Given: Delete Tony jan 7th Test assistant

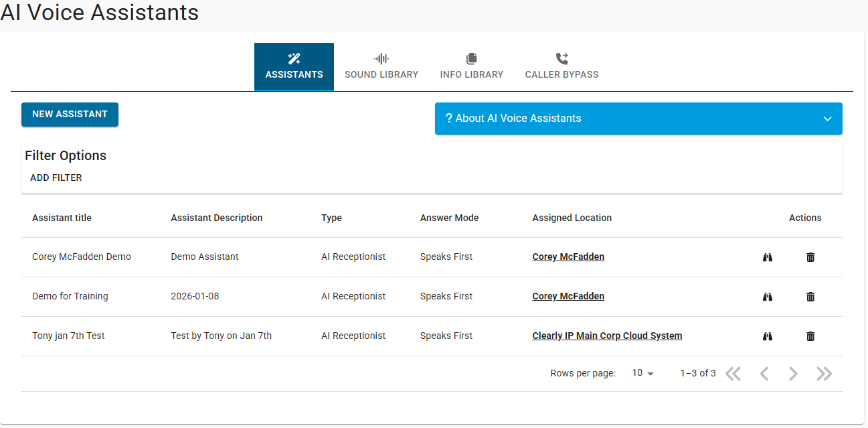Looking at the screenshot, I should 810,336.
